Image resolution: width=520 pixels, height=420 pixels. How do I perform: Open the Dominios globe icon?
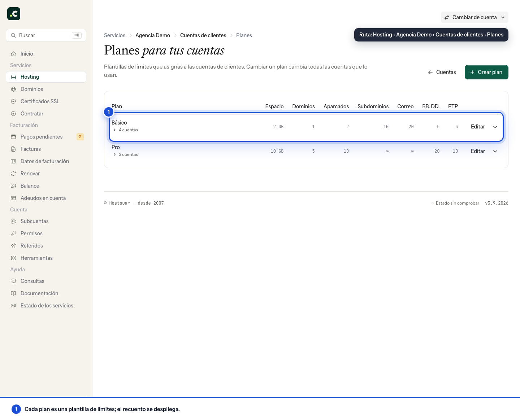tap(13, 89)
